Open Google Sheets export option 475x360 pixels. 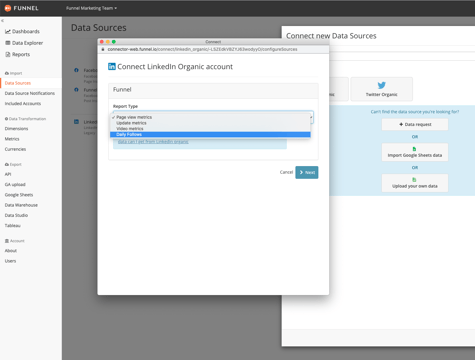click(19, 195)
